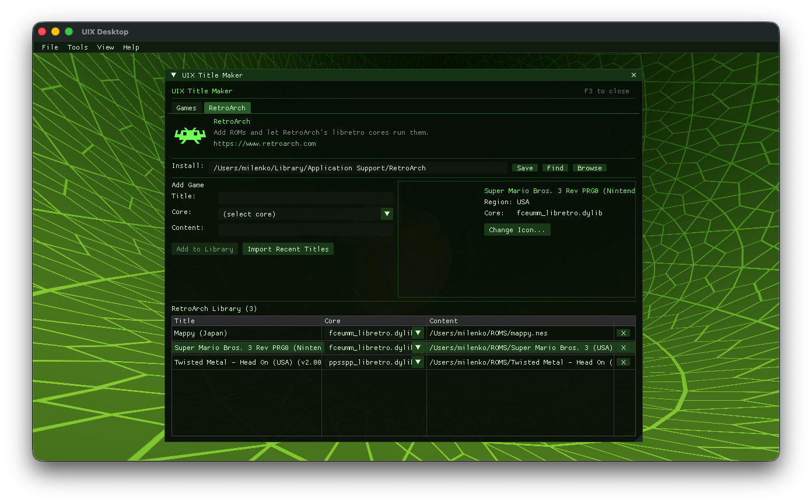Open the core dropdown for Twisted Metal row
812x504 pixels.
tap(418, 362)
